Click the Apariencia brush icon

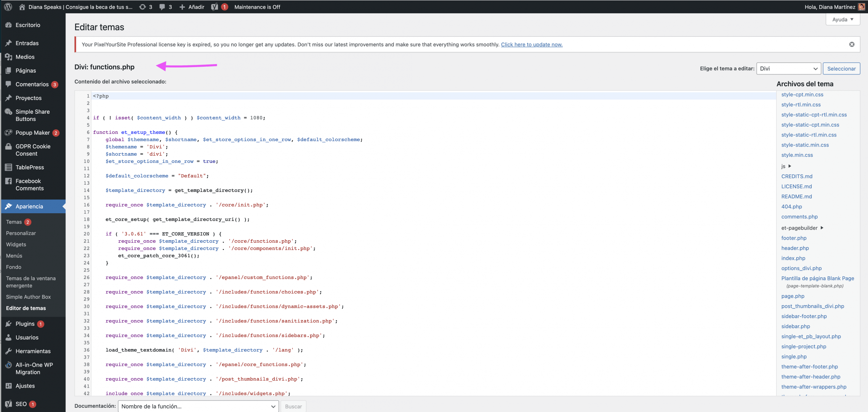8,206
